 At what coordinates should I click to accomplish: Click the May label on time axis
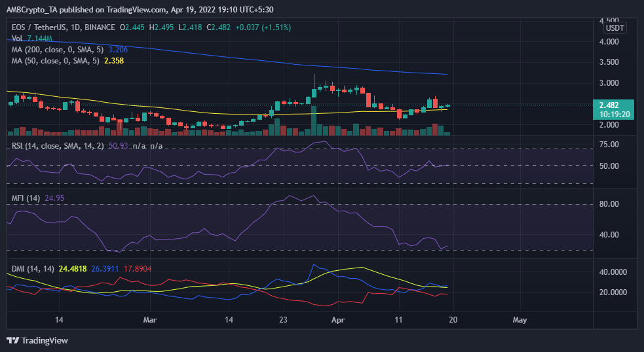click(520, 320)
